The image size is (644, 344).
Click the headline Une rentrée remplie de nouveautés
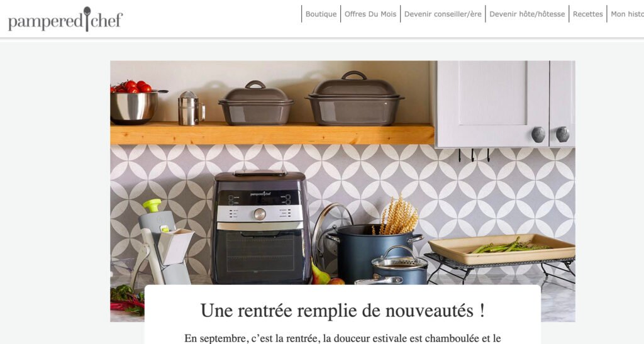(x=343, y=311)
